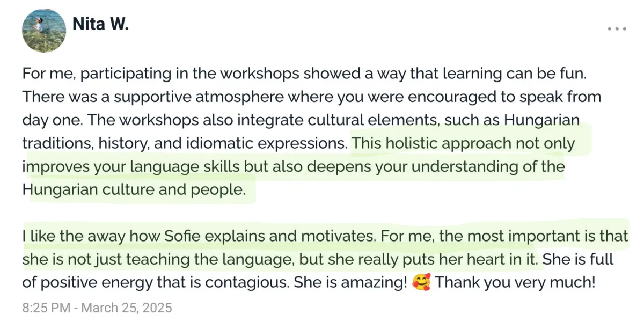Click "of positive energy that is contagious."
Viewport: 644px width, 322px height.
pos(156,282)
